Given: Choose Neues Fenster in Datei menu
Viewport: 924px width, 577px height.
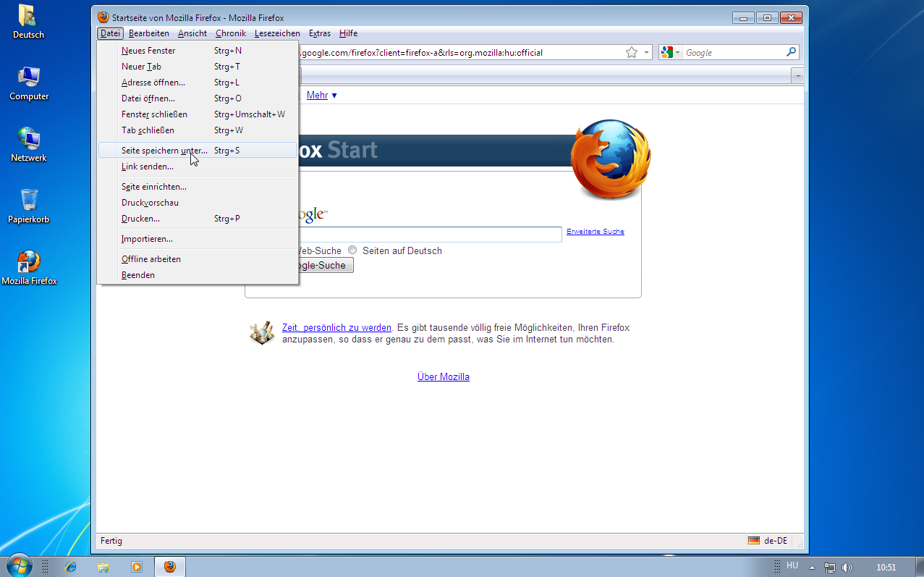Looking at the screenshot, I should click(198, 51).
